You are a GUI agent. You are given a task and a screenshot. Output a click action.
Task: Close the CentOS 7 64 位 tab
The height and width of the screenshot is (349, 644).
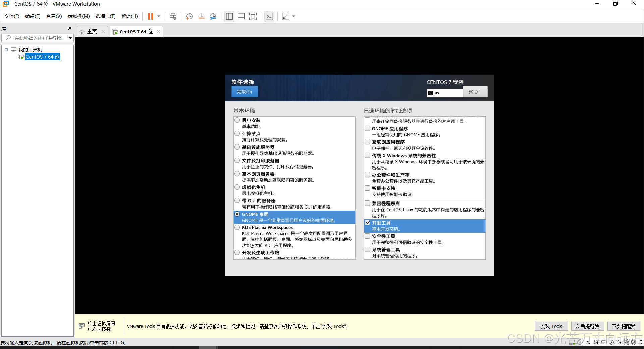click(158, 32)
